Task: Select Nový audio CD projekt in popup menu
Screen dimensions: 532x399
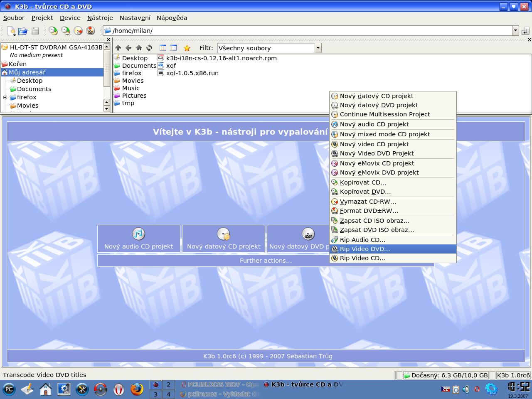Action: 393,124
